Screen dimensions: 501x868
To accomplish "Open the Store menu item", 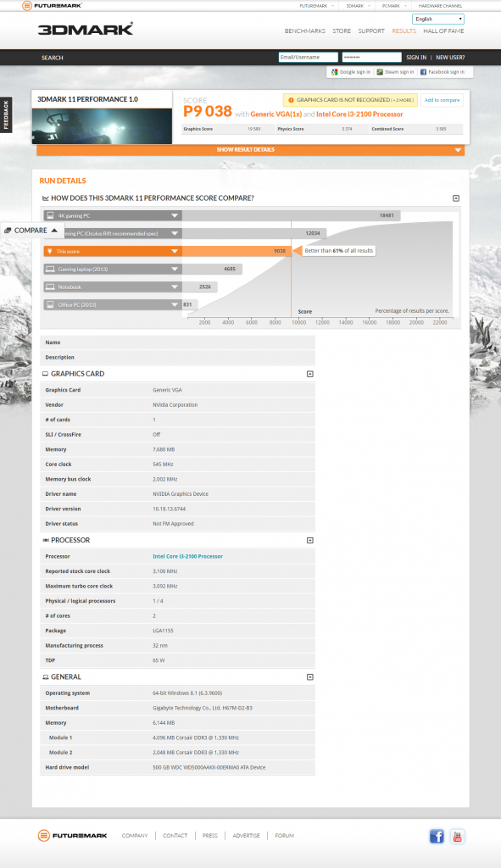I will pyautogui.click(x=342, y=31).
